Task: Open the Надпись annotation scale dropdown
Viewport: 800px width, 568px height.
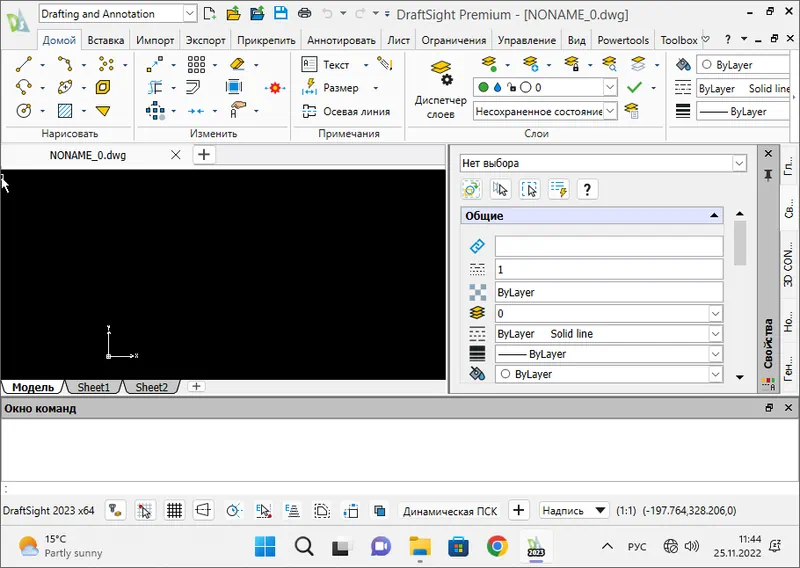Action: 574,510
